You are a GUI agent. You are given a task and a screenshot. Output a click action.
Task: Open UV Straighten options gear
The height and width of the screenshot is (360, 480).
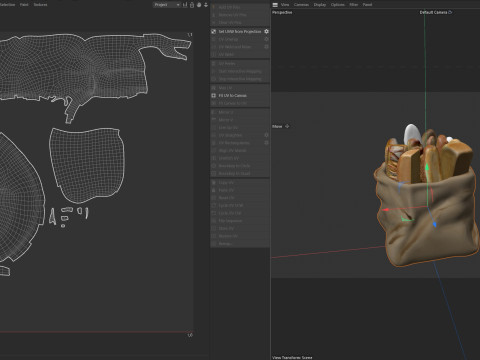click(x=266, y=135)
